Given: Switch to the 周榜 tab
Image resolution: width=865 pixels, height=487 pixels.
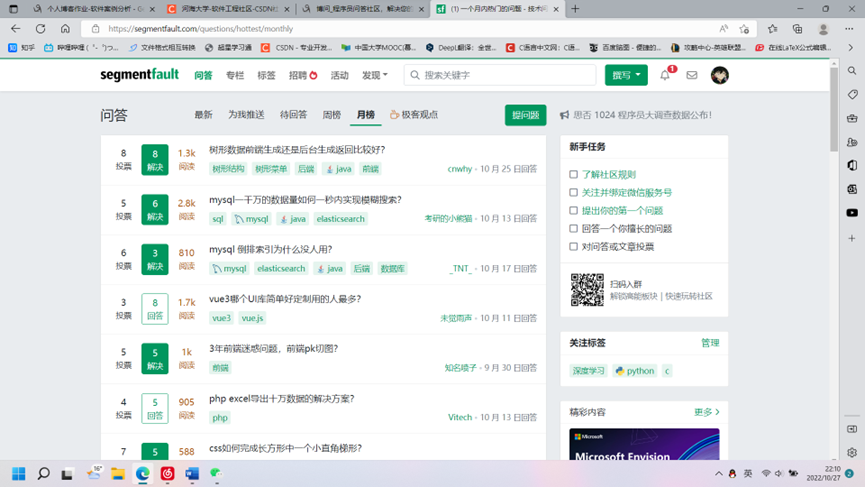Looking at the screenshot, I should 332,115.
